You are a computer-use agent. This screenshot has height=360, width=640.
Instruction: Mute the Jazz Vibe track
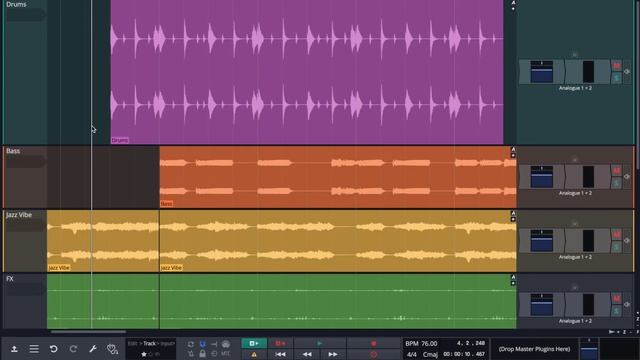click(616, 235)
